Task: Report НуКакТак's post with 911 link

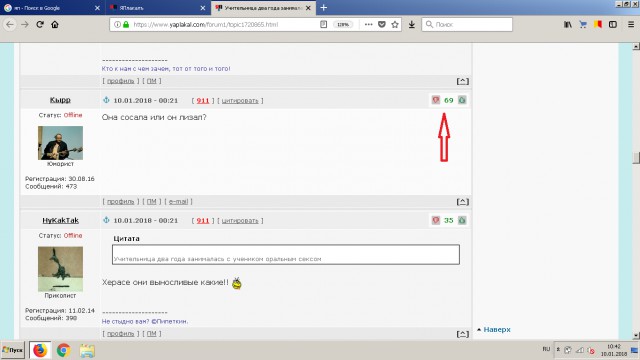Action: click(x=203, y=220)
